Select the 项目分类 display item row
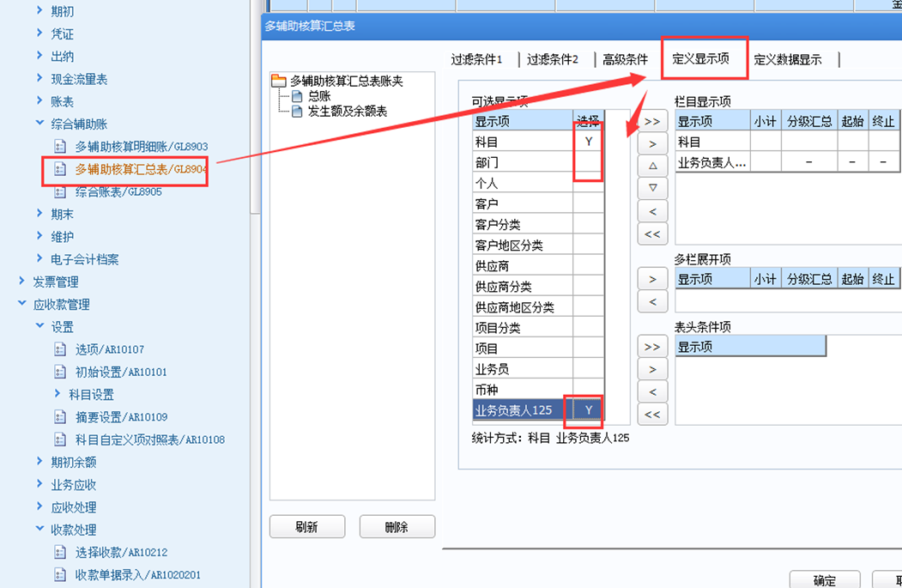Screen dimensions: 902x588 click(x=537, y=328)
